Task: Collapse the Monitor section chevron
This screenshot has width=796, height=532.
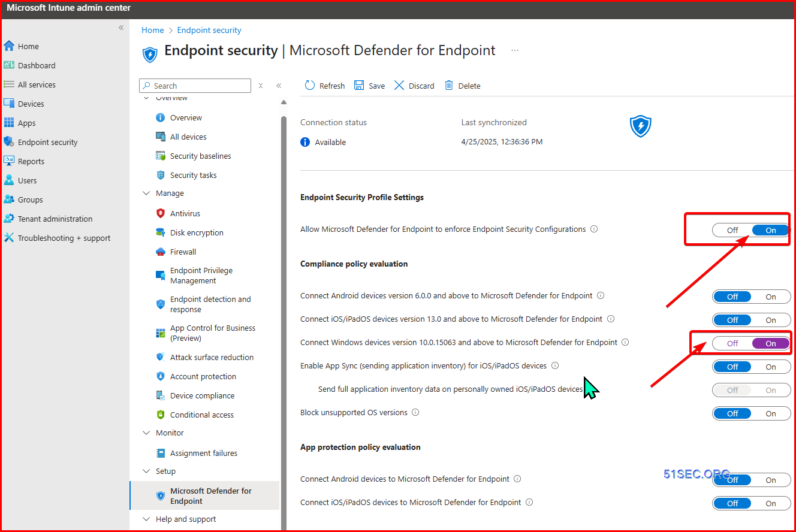Action: pyautogui.click(x=146, y=433)
